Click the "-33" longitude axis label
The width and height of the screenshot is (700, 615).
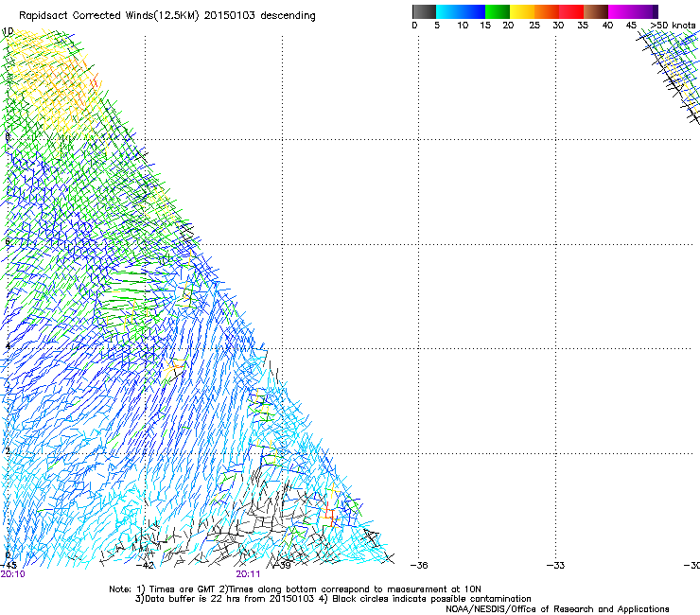pos(556,566)
